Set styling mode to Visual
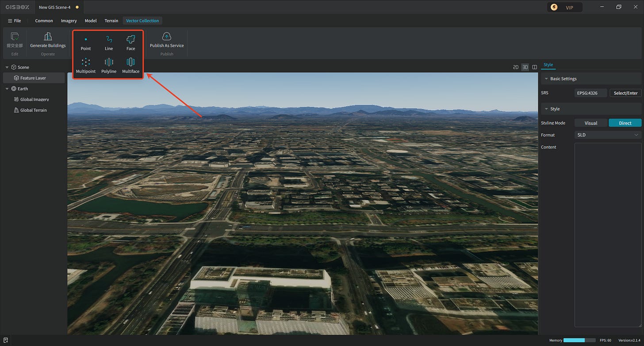Image resolution: width=644 pixels, height=346 pixels. tap(591, 123)
